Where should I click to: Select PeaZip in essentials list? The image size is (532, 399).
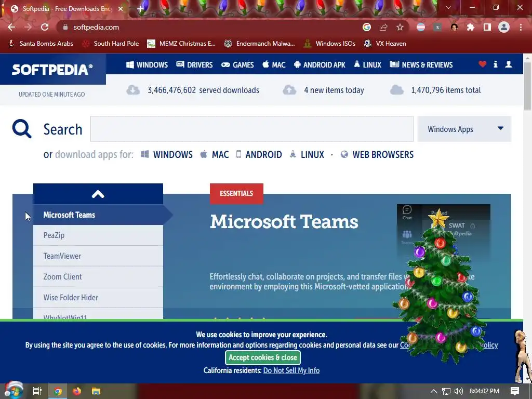(x=98, y=235)
